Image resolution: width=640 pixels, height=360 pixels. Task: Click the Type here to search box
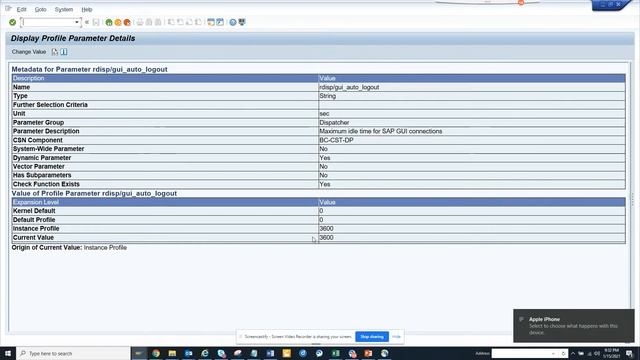click(73, 353)
